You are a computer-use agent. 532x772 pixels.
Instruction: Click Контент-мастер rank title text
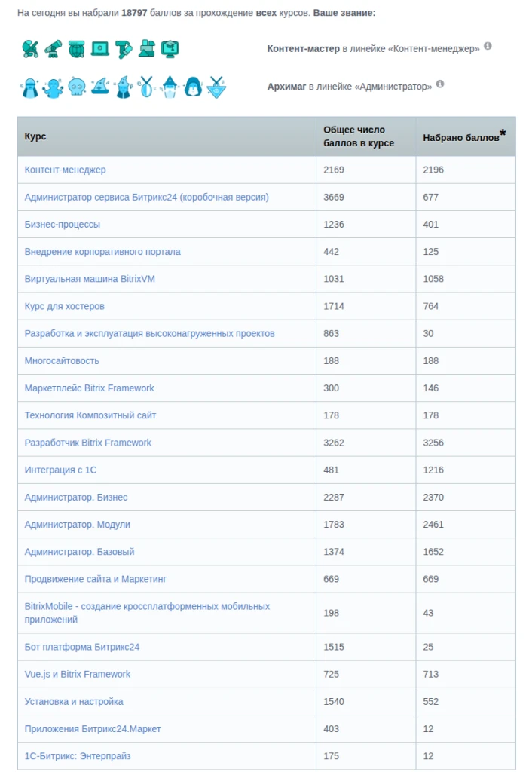point(303,49)
